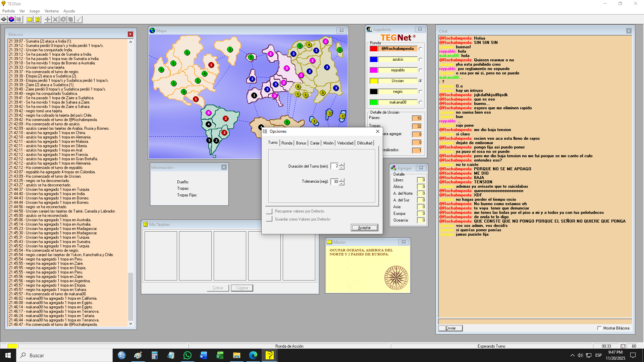Increase Duración del Turno spinner up arrow
Viewport: 644px width, 362px height.
pos(341,164)
